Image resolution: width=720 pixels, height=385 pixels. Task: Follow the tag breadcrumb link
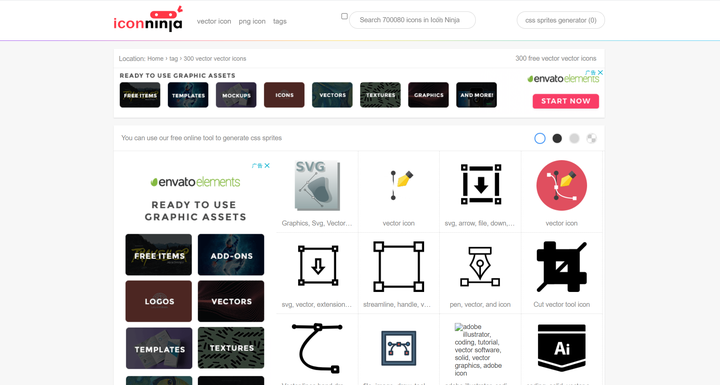pyautogui.click(x=174, y=59)
